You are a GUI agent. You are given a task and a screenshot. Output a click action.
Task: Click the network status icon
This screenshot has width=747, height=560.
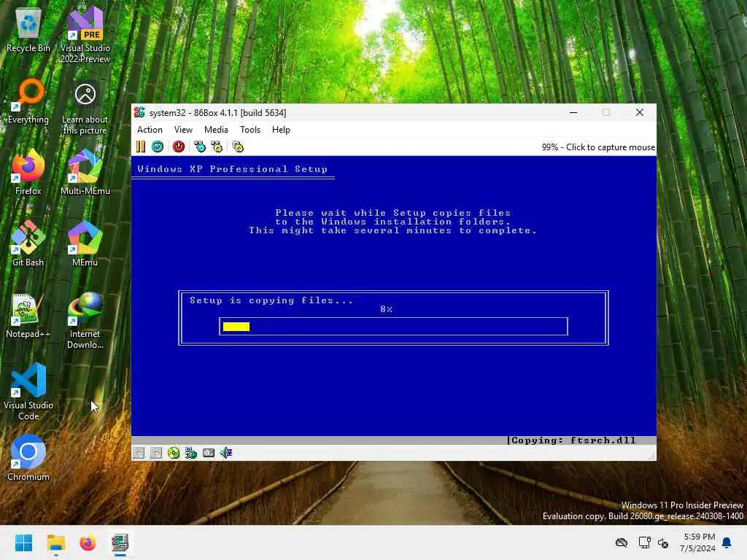[191, 453]
